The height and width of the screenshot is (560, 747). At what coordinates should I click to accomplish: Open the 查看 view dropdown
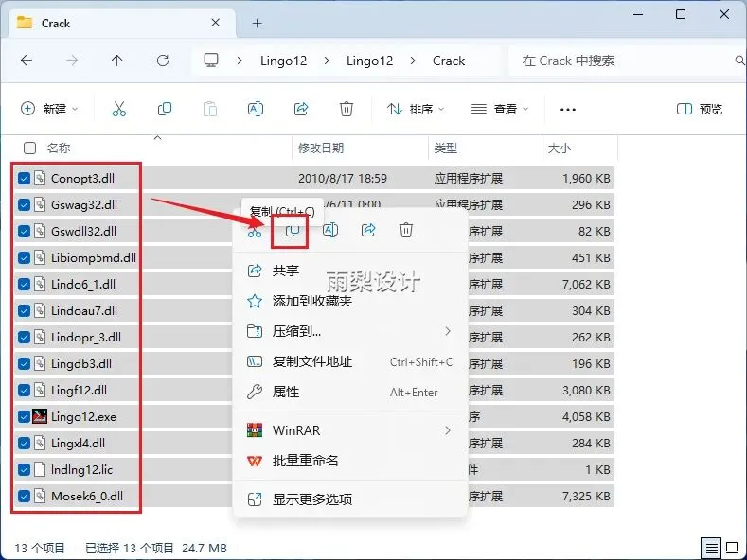[x=500, y=109]
